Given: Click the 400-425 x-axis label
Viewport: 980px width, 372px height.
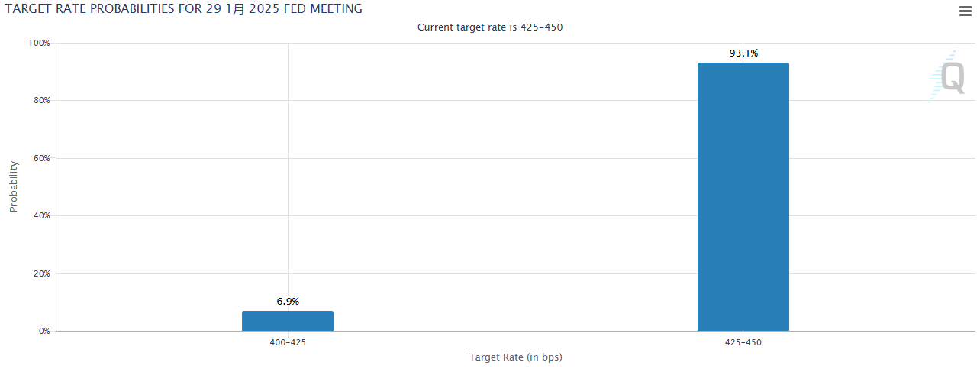Looking at the screenshot, I should click(x=288, y=343).
